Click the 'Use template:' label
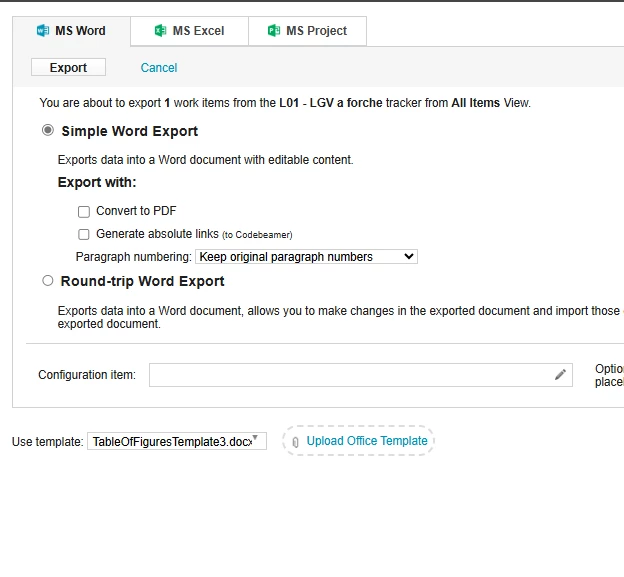The height and width of the screenshot is (577, 624). 47,442
